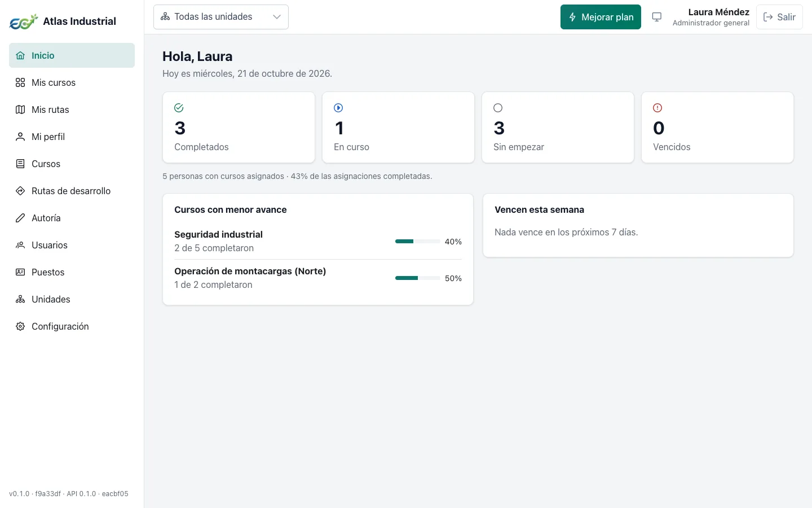Click the 40% progress bar for Seguridad industrial
Screen dimensions: 812x508
tap(418, 242)
